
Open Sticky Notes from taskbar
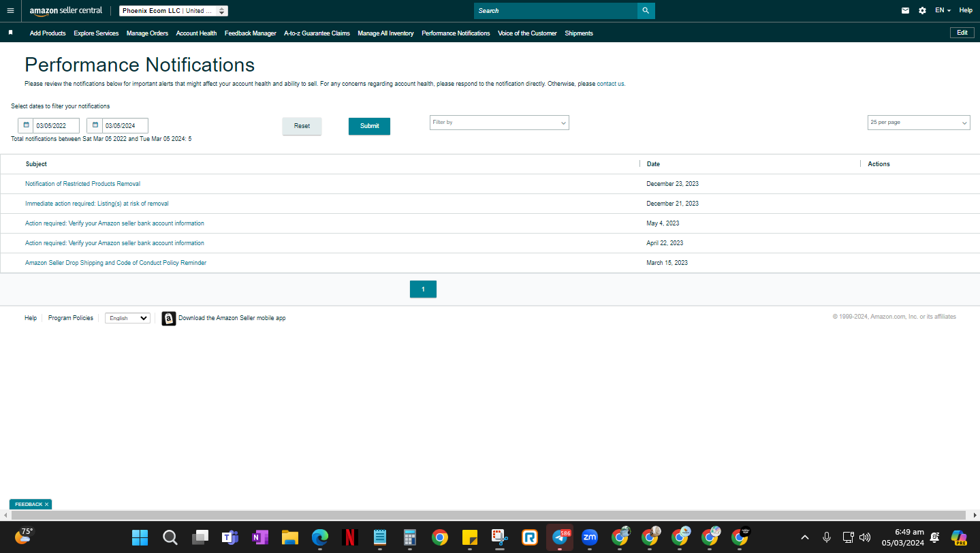click(x=470, y=537)
